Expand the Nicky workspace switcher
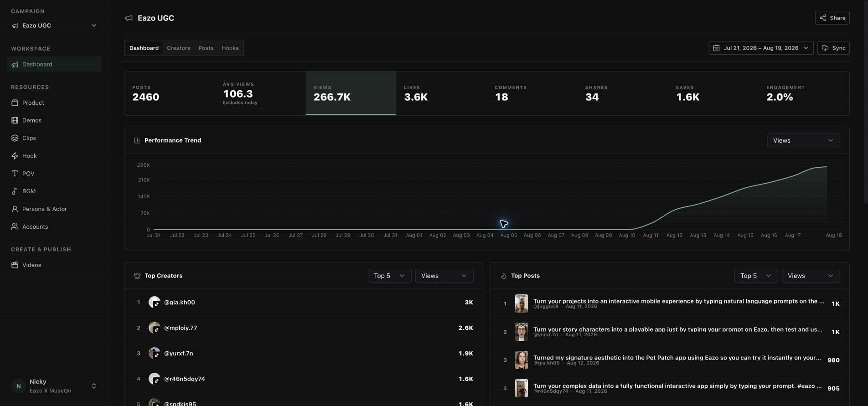The image size is (868, 406). [x=94, y=386]
